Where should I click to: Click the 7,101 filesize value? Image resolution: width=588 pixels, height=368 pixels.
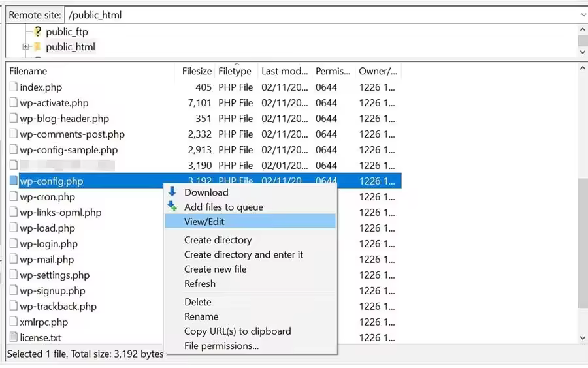tap(199, 103)
